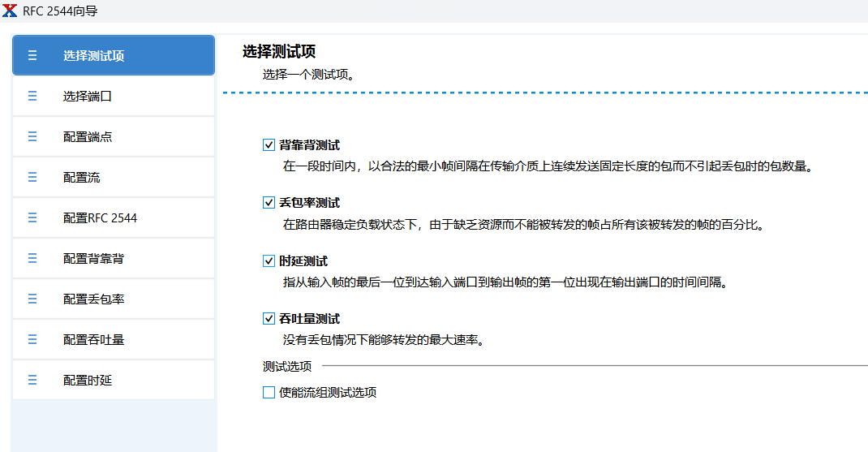The image size is (868, 452).
Task: Click the list icon beside 选择端口
Action: point(32,96)
